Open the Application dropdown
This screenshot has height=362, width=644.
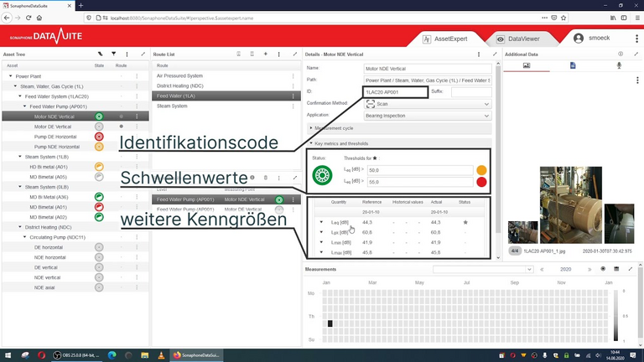[428, 116]
